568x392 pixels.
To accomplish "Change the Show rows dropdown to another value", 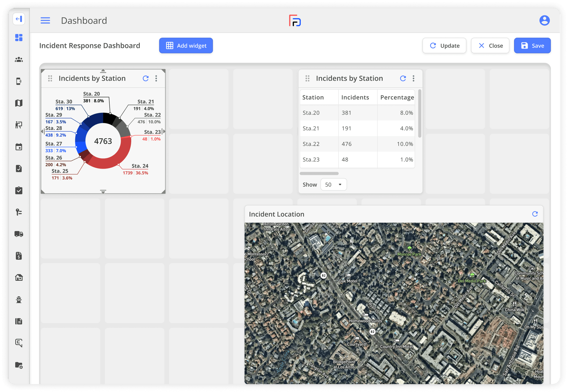I will pos(333,184).
